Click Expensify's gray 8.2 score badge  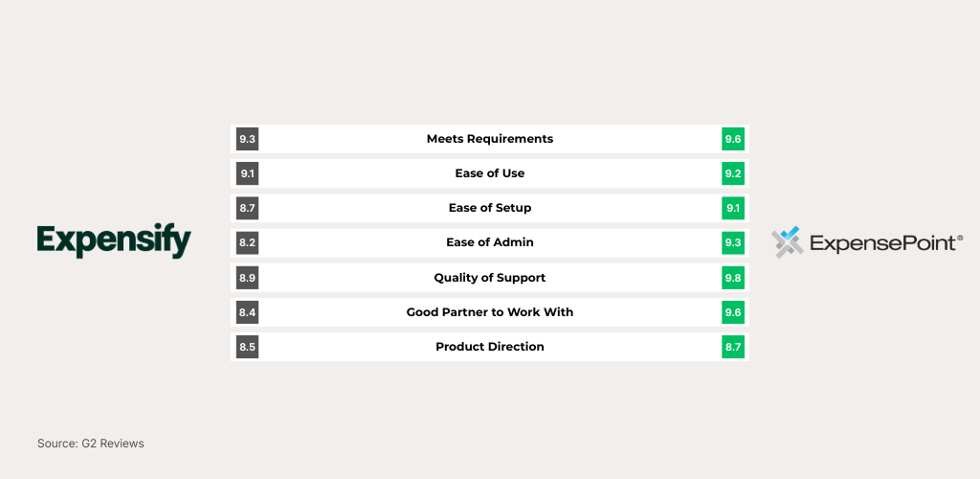tap(247, 242)
